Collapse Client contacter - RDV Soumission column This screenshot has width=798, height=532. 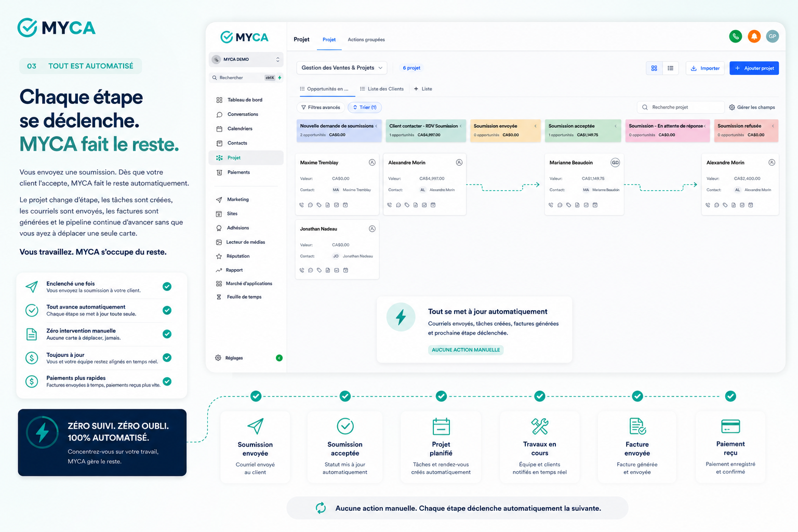[x=461, y=126]
